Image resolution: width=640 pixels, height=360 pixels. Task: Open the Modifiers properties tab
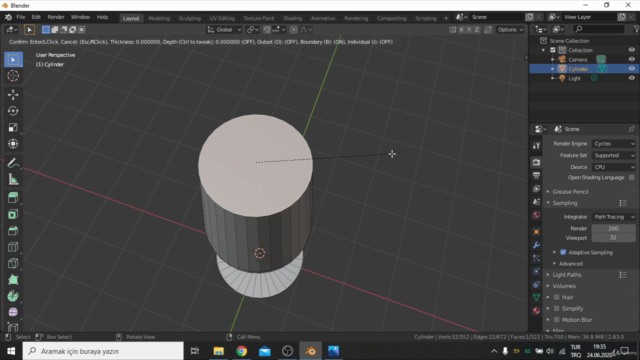point(536,245)
